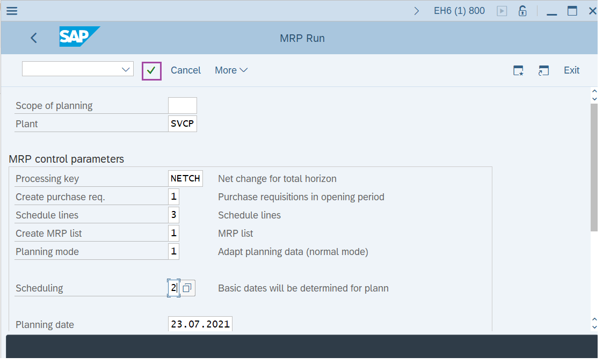The image size is (603, 364).
Task: Open the More menu
Action: (x=231, y=70)
